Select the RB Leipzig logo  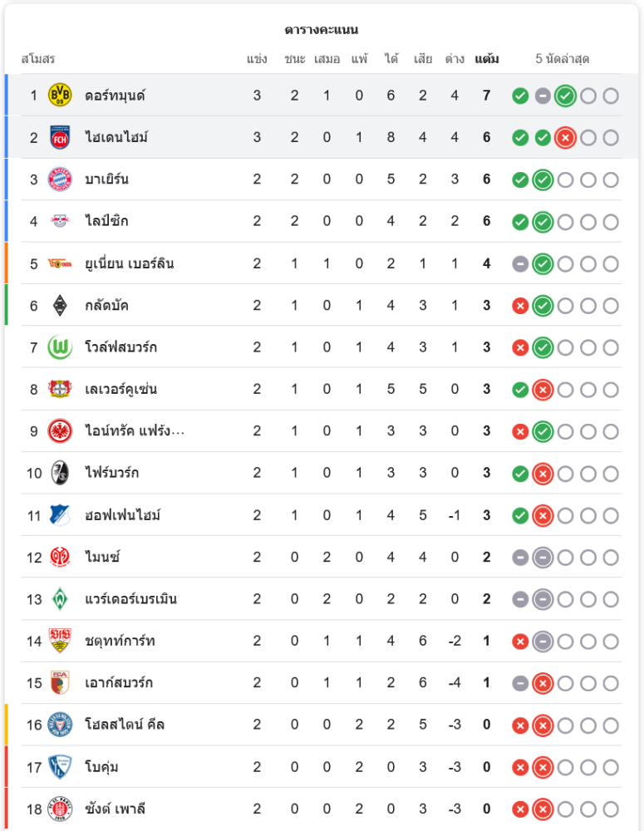(x=60, y=221)
